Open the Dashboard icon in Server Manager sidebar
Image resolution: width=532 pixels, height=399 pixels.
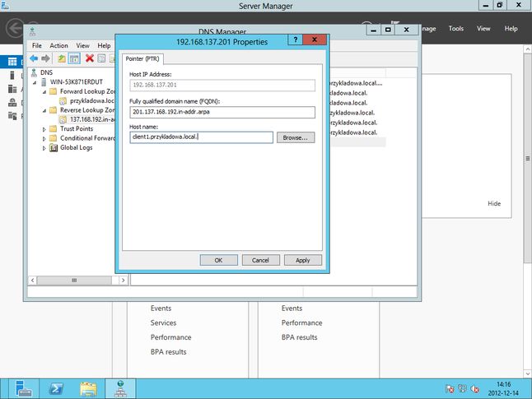point(12,62)
